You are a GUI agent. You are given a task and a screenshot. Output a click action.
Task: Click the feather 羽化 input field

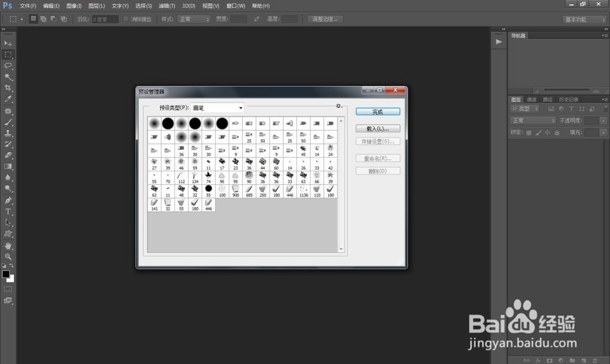tap(106, 19)
